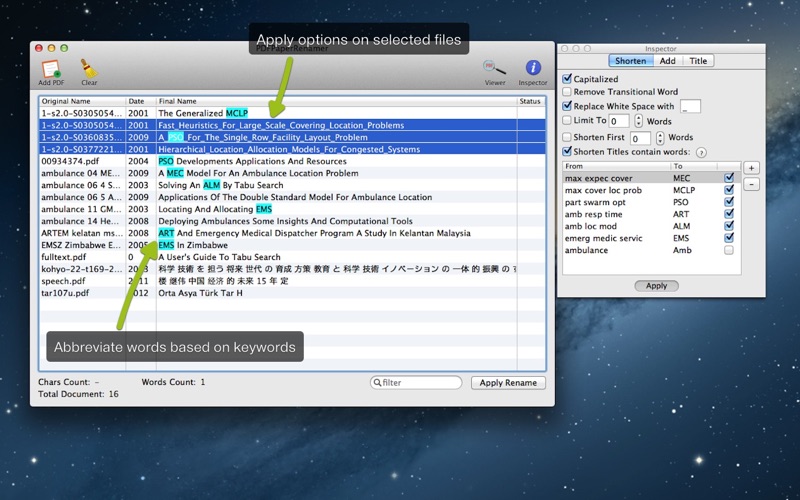This screenshot has height=500, width=800.
Task: Select row Hierarchical_Location_Allocation_Models_For_Congested_Systems
Action: (292, 149)
